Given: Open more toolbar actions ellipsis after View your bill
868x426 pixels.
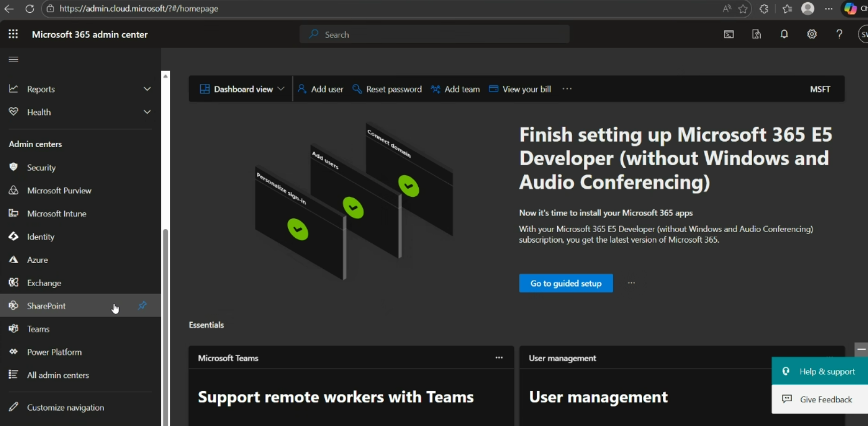Looking at the screenshot, I should click(x=567, y=89).
